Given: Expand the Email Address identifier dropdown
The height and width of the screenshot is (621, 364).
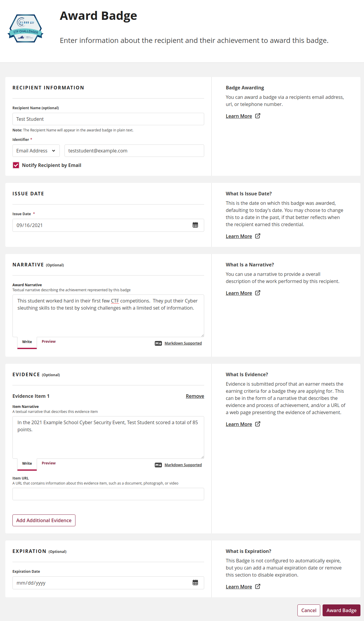Looking at the screenshot, I should [36, 151].
